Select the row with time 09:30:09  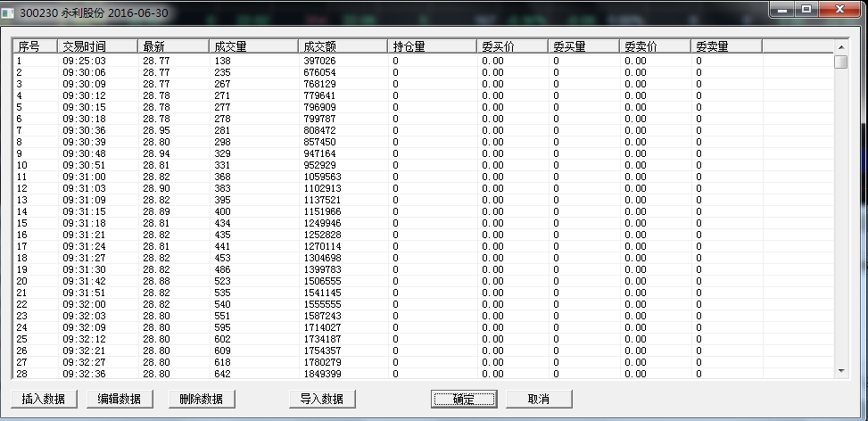pyautogui.click(x=423, y=84)
